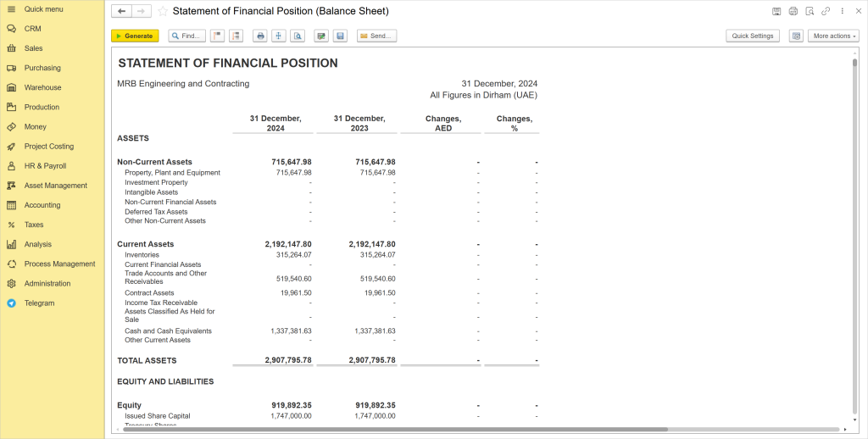This screenshot has width=868, height=439.
Task: Click the Find... button
Action: (x=187, y=36)
